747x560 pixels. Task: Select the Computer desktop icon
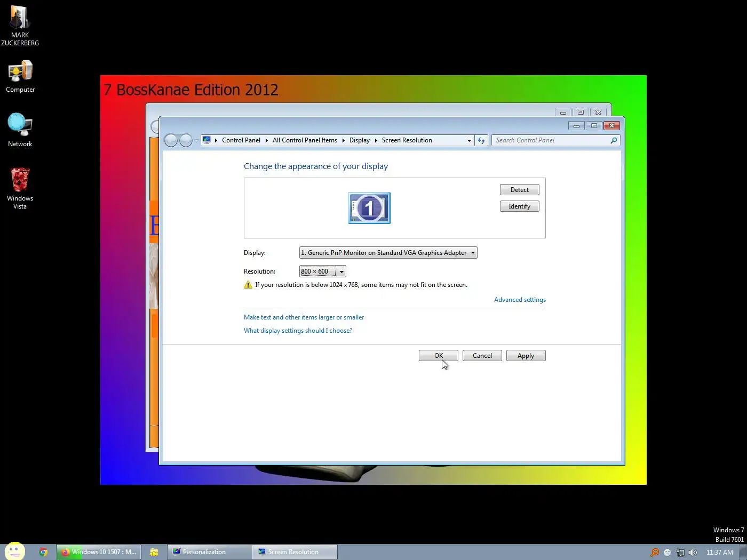pos(20,76)
